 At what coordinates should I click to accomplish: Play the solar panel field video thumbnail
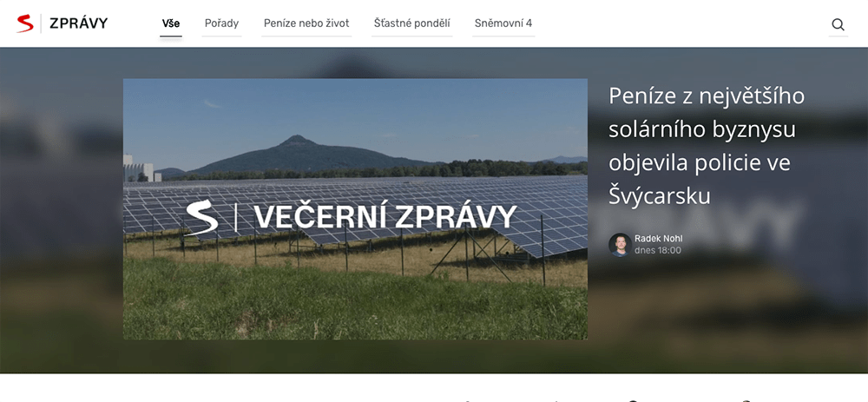coord(355,208)
